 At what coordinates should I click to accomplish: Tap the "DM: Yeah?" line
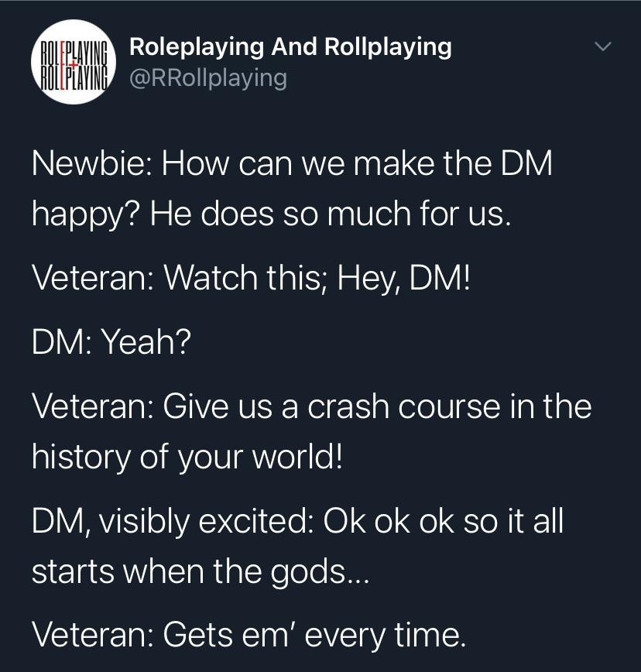111,341
